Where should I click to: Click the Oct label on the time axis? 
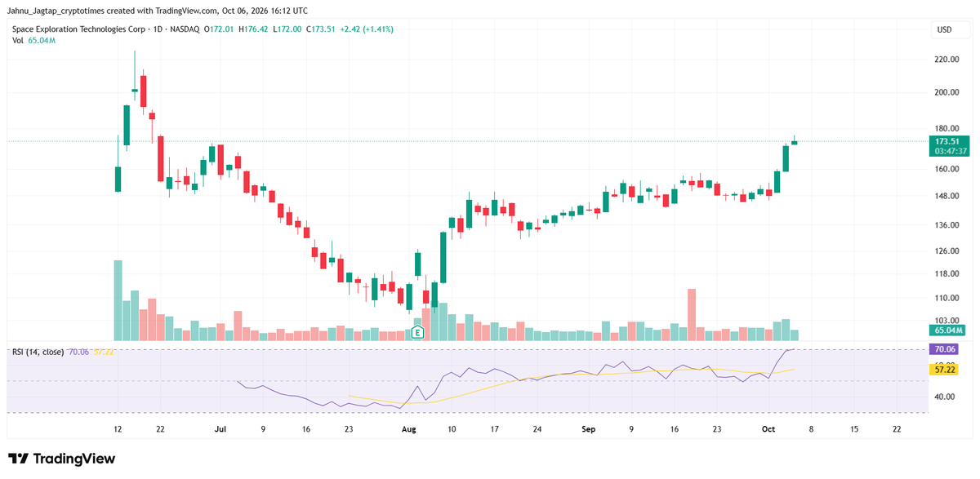[769, 428]
